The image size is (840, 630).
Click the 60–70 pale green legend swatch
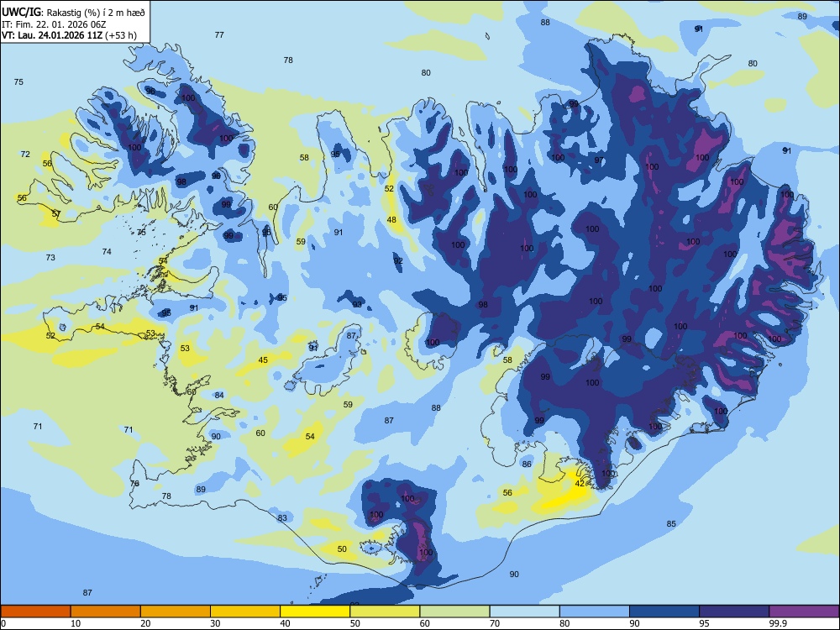tap(454, 612)
